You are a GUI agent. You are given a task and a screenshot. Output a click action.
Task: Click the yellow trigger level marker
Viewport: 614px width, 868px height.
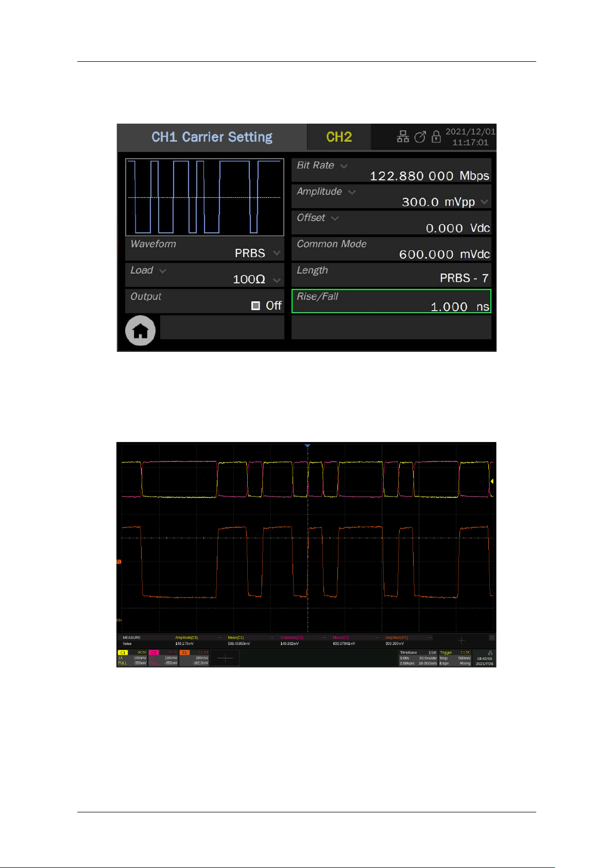click(492, 481)
